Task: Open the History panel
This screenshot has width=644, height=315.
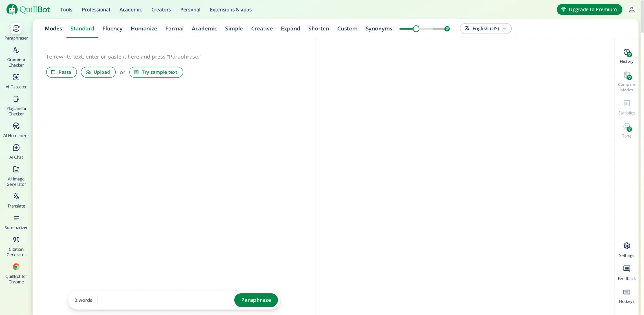Action: pos(626,56)
